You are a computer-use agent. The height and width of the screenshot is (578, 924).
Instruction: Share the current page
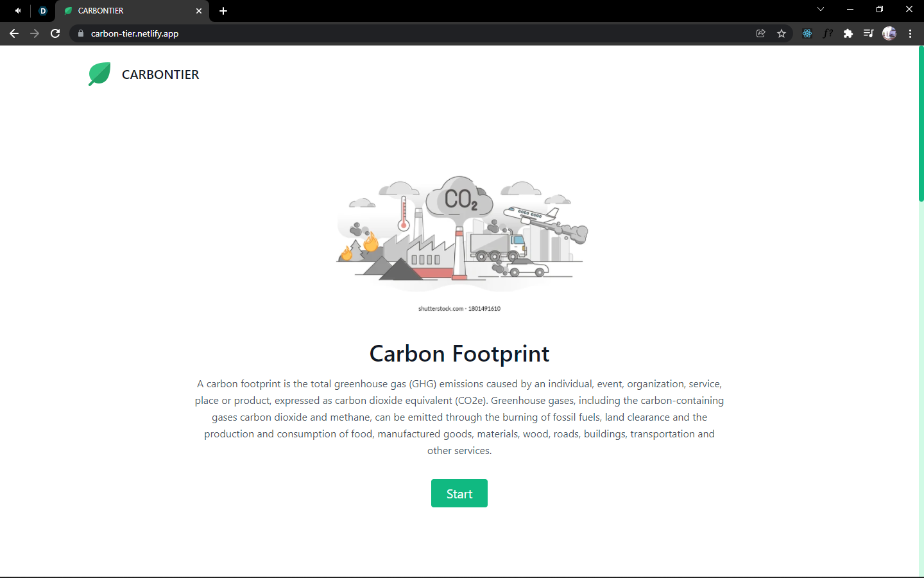coord(760,33)
